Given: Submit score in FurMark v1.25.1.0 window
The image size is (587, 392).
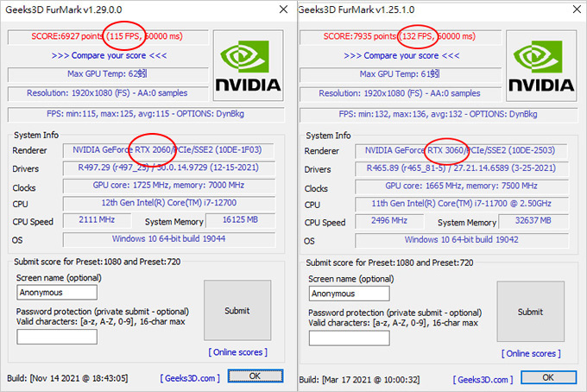Looking at the screenshot, I should pyautogui.click(x=531, y=312).
